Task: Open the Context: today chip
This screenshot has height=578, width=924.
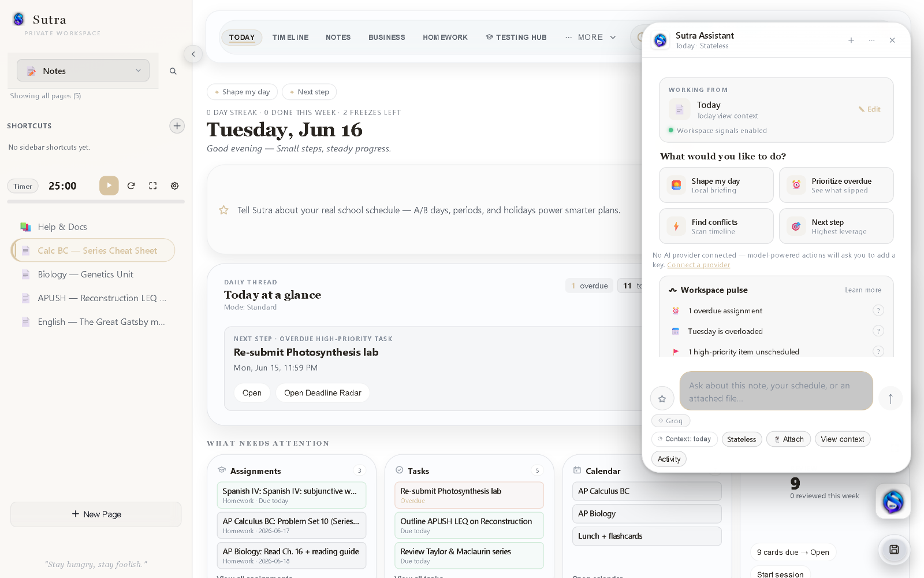Action: tap(684, 439)
